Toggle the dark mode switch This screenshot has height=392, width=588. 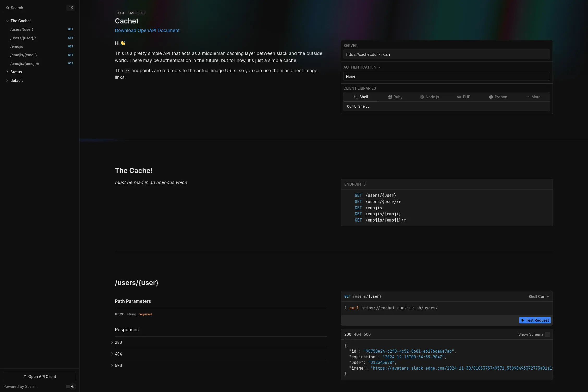(70, 387)
